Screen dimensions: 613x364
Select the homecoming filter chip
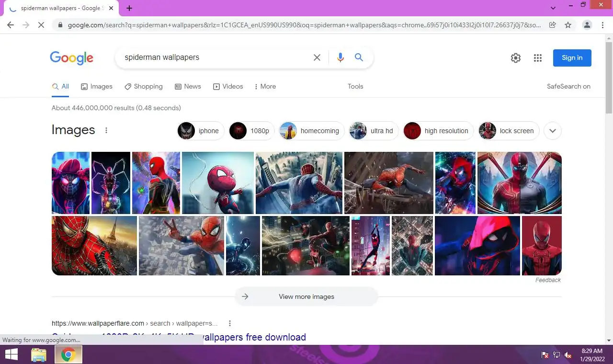point(312,131)
